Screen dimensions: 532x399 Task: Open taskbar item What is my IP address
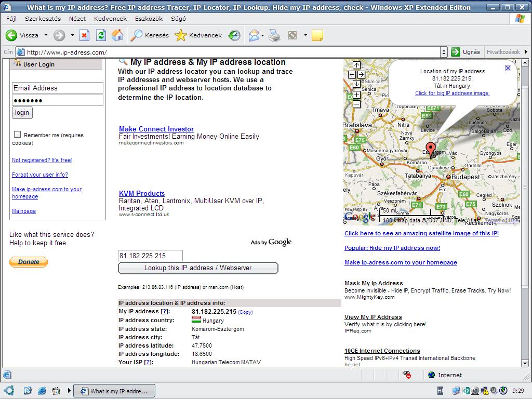[114, 391]
